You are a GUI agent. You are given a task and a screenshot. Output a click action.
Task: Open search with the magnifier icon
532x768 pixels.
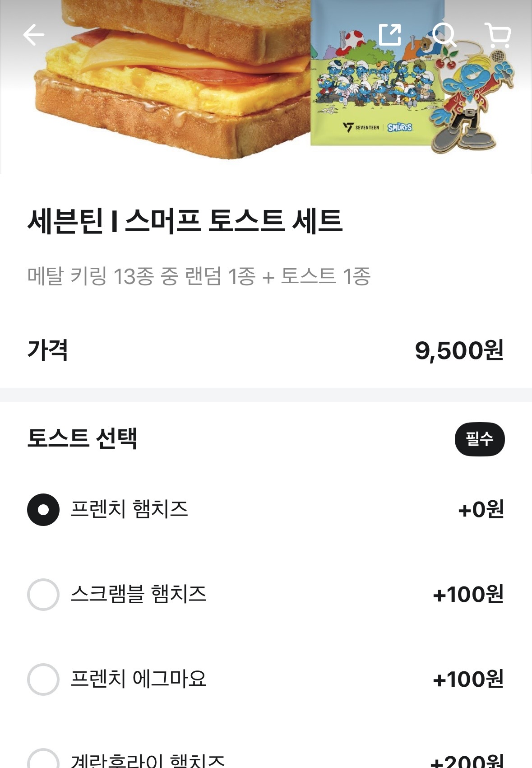(x=444, y=35)
